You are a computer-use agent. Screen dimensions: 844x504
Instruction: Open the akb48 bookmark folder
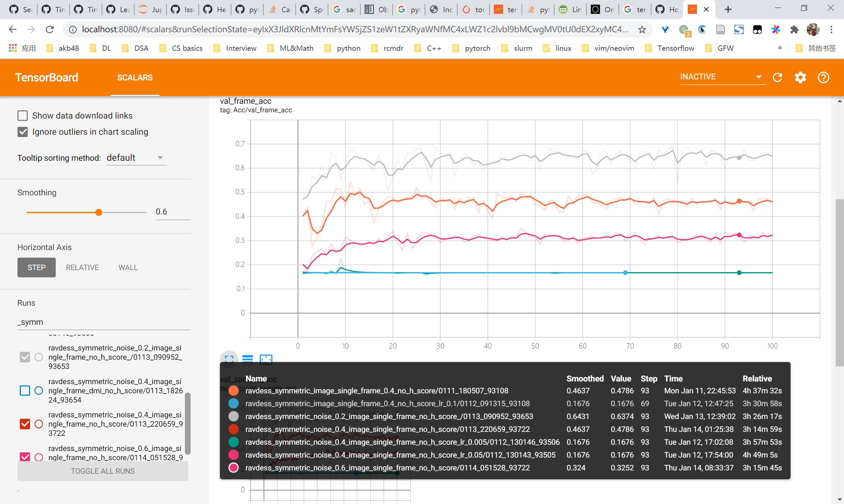[x=63, y=48]
